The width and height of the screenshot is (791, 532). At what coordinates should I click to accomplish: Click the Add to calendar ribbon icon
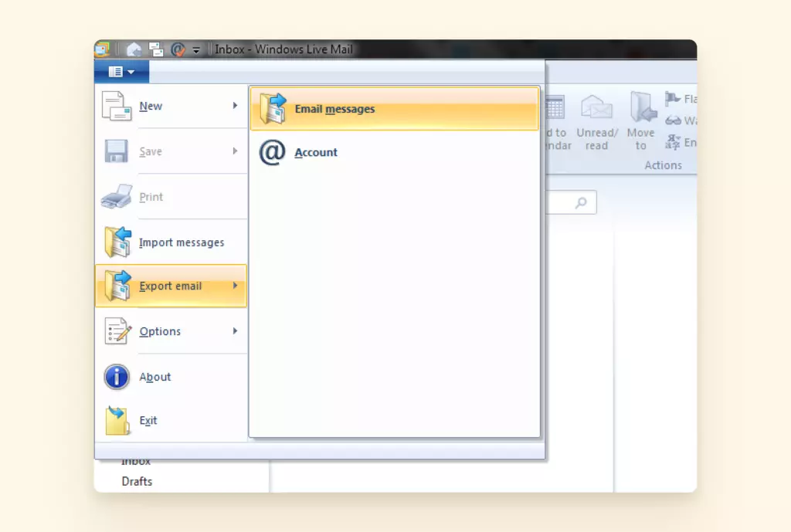click(x=555, y=107)
